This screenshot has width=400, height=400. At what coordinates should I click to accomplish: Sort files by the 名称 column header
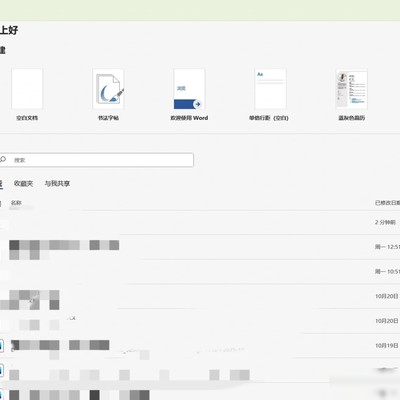coord(16,203)
